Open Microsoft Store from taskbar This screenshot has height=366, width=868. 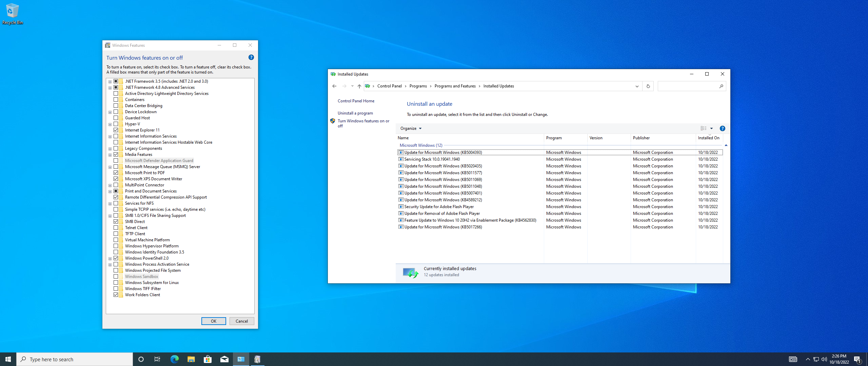tap(208, 359)
